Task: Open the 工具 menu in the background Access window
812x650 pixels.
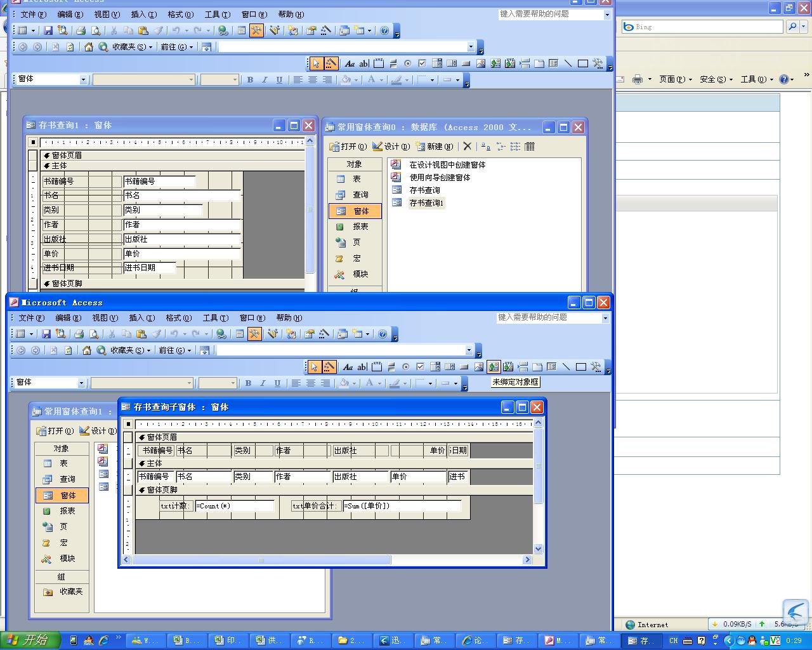Action: (217, 14)
